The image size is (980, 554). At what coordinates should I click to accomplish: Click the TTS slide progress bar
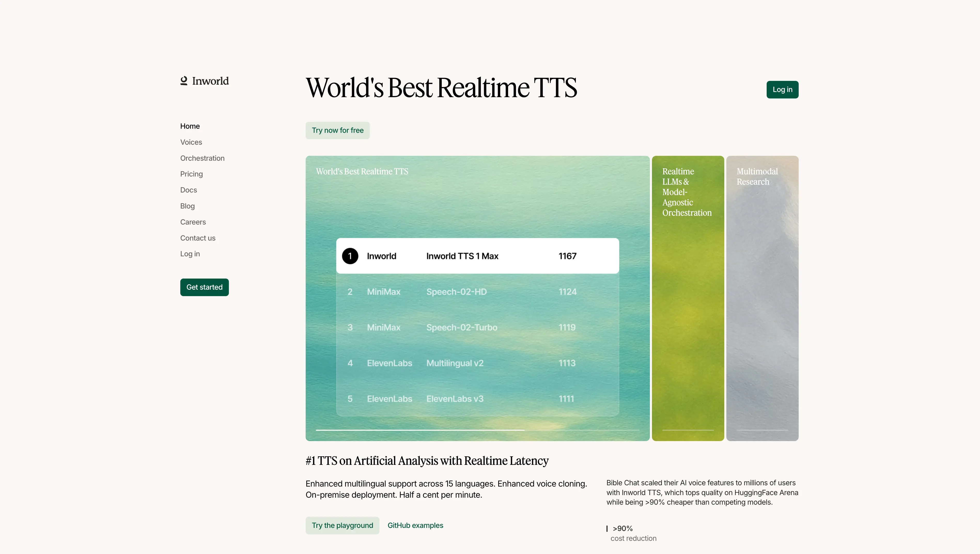pos(477,430)
